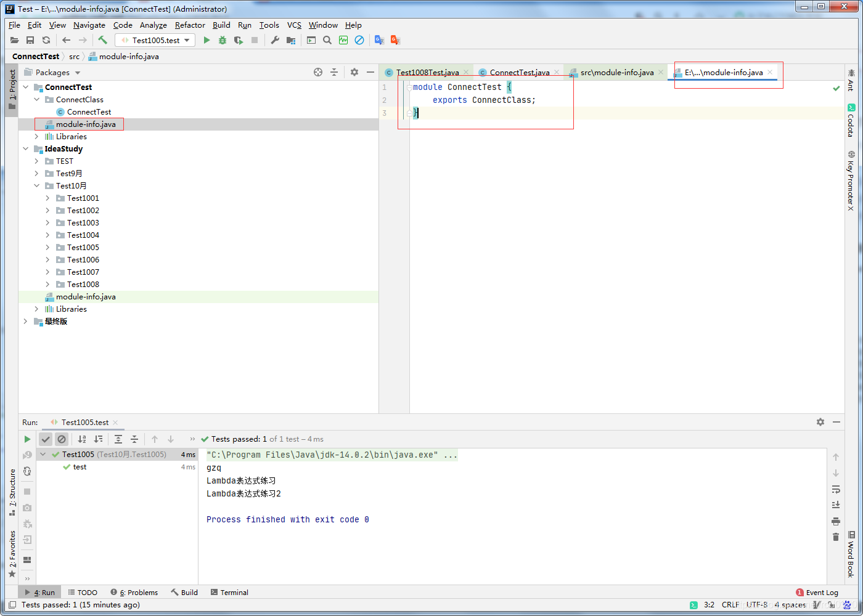Rerun tests with the green arrow
This screenshot has height=616, width=863.
(28, 439)
